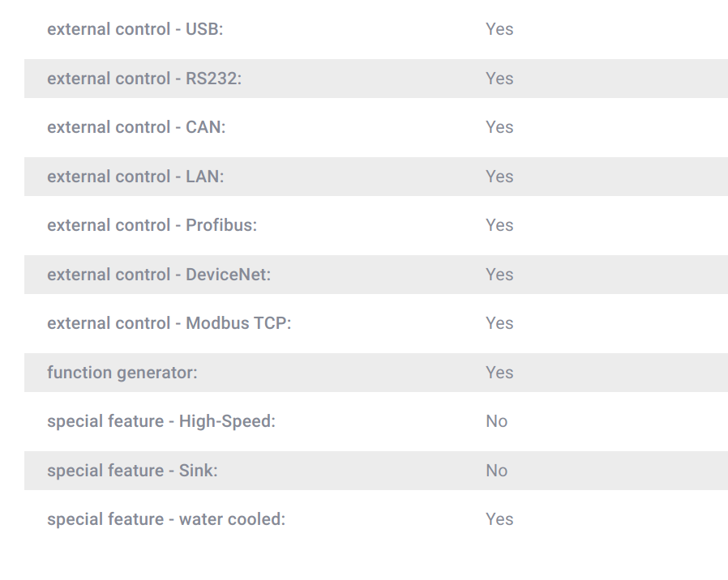Click the 'external control - Profibus:' label
Viewport: 728px width, 580px height.
click(x=152, y=225)
